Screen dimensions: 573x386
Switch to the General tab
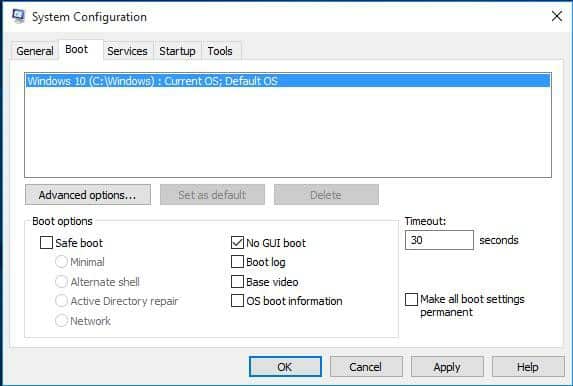(35, 51)
